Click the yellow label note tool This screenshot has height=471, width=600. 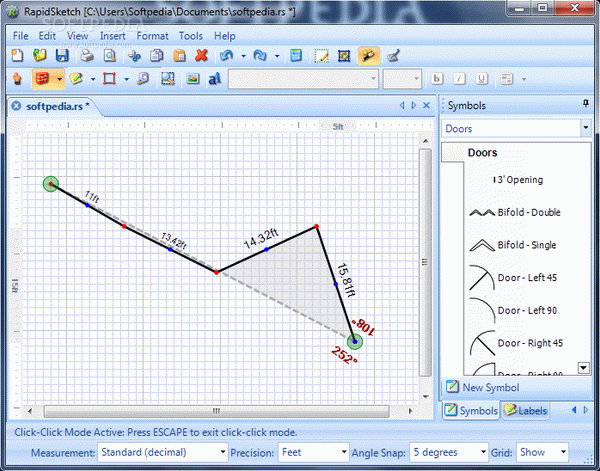coord(76,79)
